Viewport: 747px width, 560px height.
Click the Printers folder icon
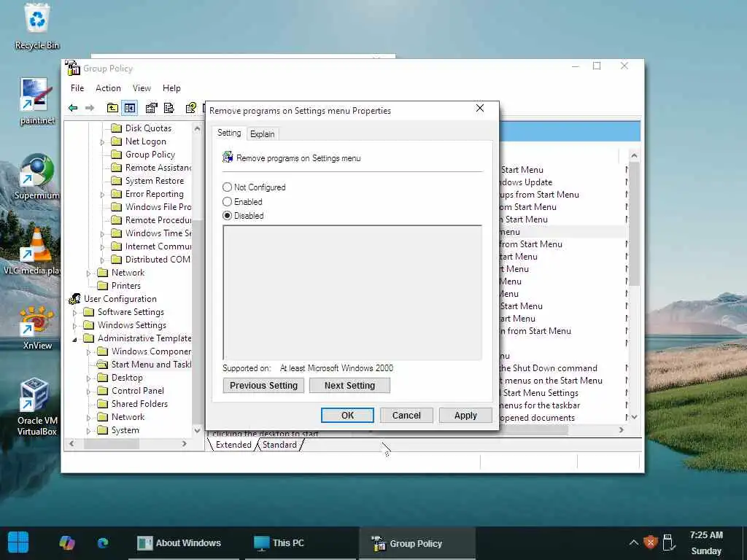102,286
